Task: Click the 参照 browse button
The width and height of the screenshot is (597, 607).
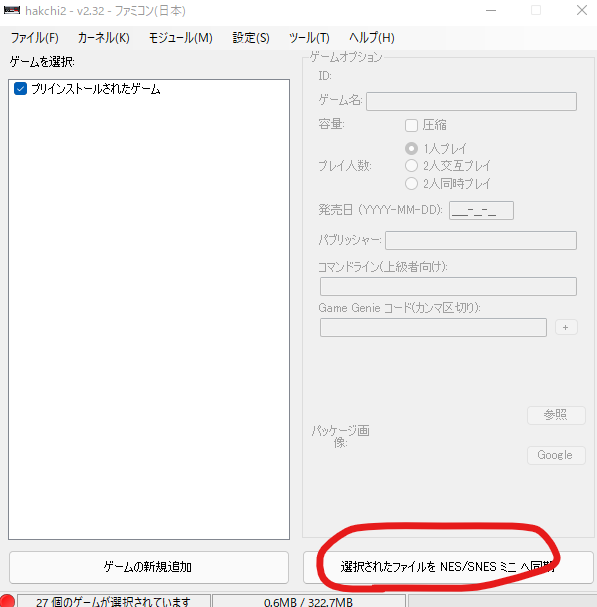Action: [x=556, y=415]
